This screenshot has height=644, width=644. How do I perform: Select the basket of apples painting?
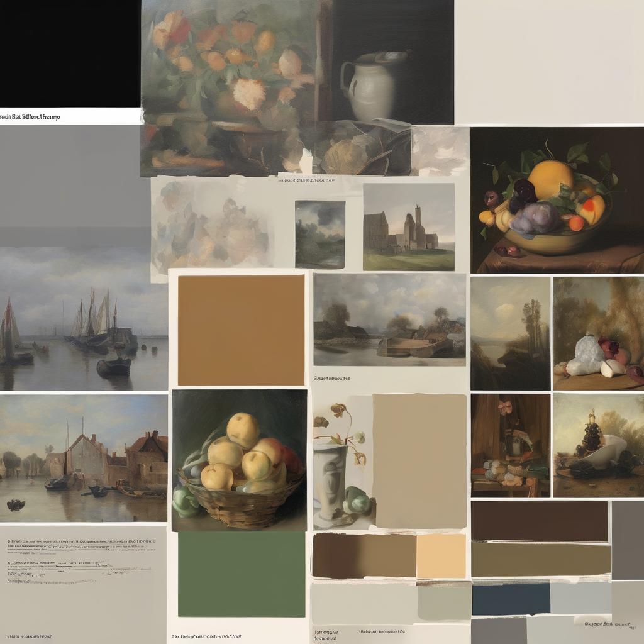click(x=239, y=460)
